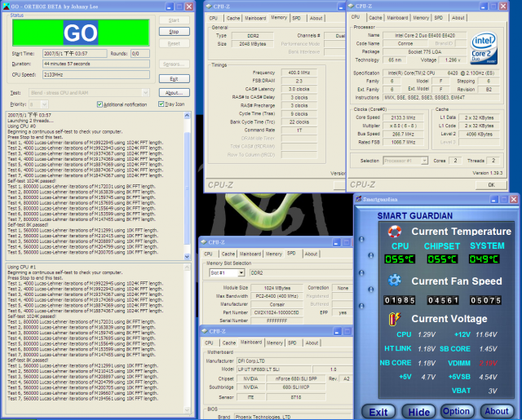
Task: Click the gear Current Fan Speed icon
Action: pos(395,281)
